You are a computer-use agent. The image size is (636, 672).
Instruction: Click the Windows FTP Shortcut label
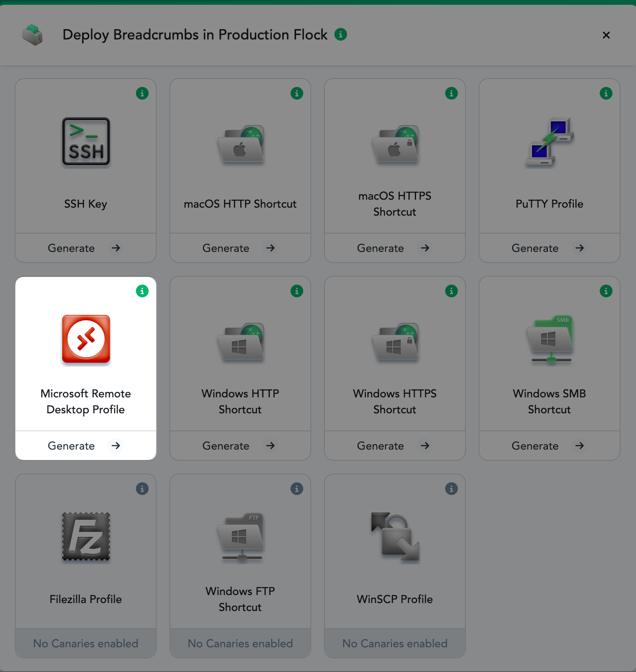tap(240, 599)
